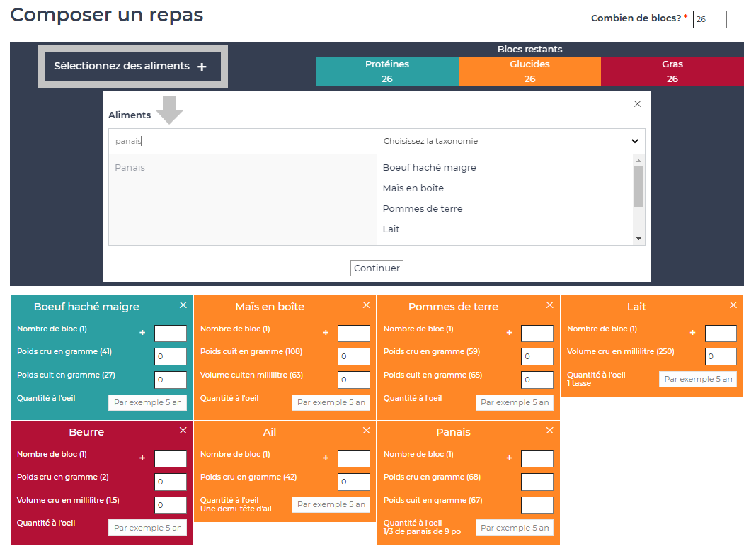Remove the Lait food card

tap(733, 305)
